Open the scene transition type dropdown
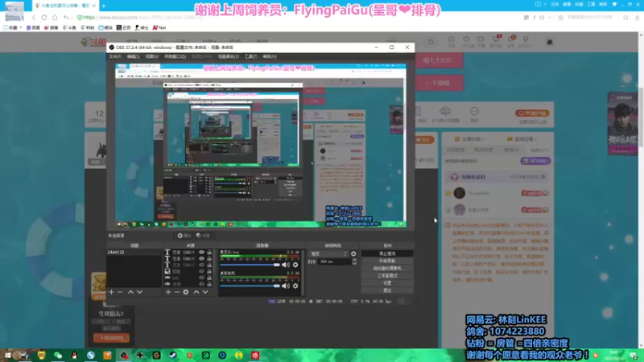Viewport: 644px width, 362px height. tap(328, 253)
